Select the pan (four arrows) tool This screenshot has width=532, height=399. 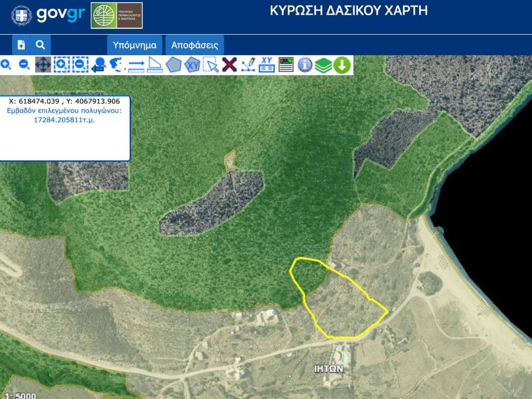(43, 65)
